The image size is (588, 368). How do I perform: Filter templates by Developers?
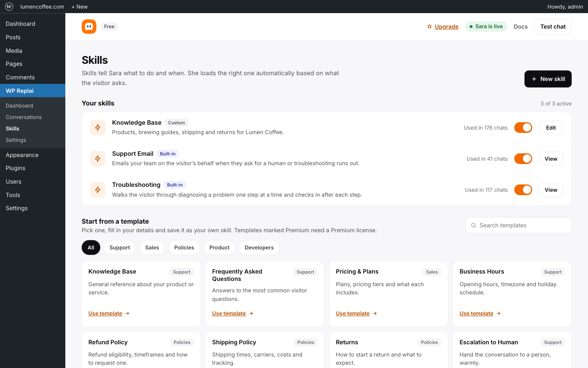coord(259,247)
